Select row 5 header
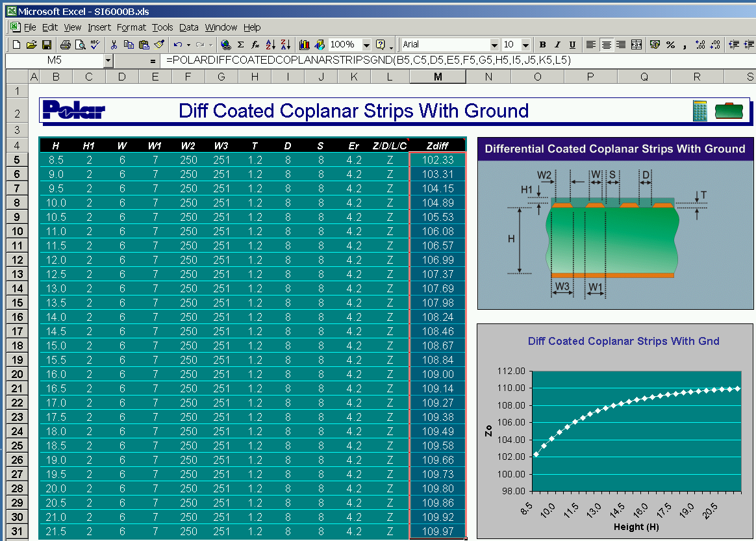This screenshot has width=756, height=541. [17, 160]
